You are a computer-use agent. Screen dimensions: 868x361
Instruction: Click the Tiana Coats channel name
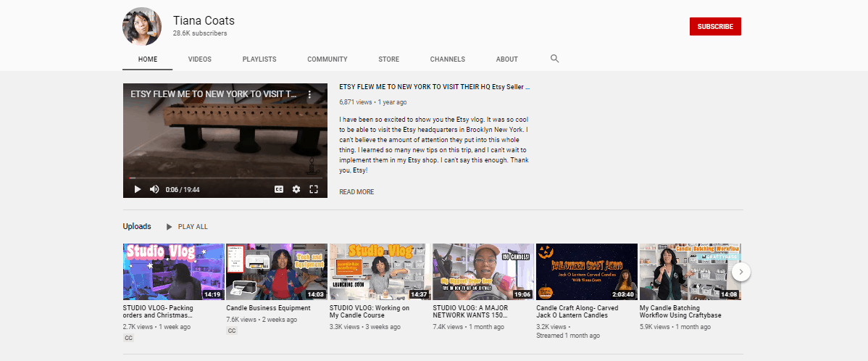[204, 20]
